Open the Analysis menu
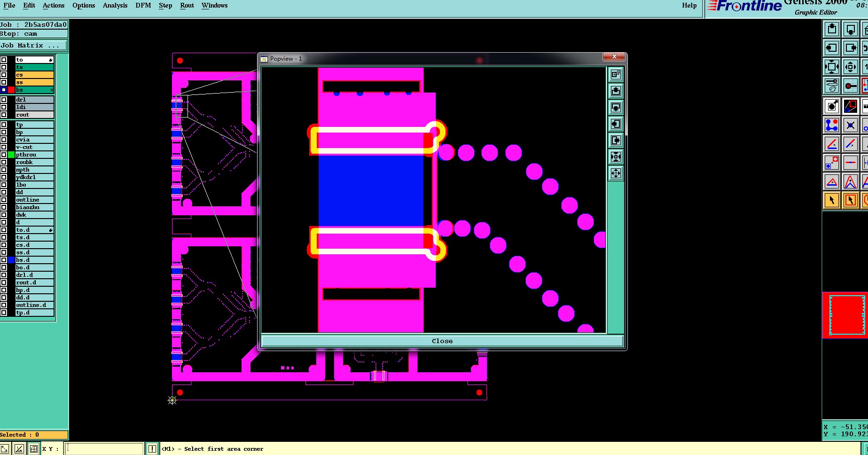 (x=115, y=6)
